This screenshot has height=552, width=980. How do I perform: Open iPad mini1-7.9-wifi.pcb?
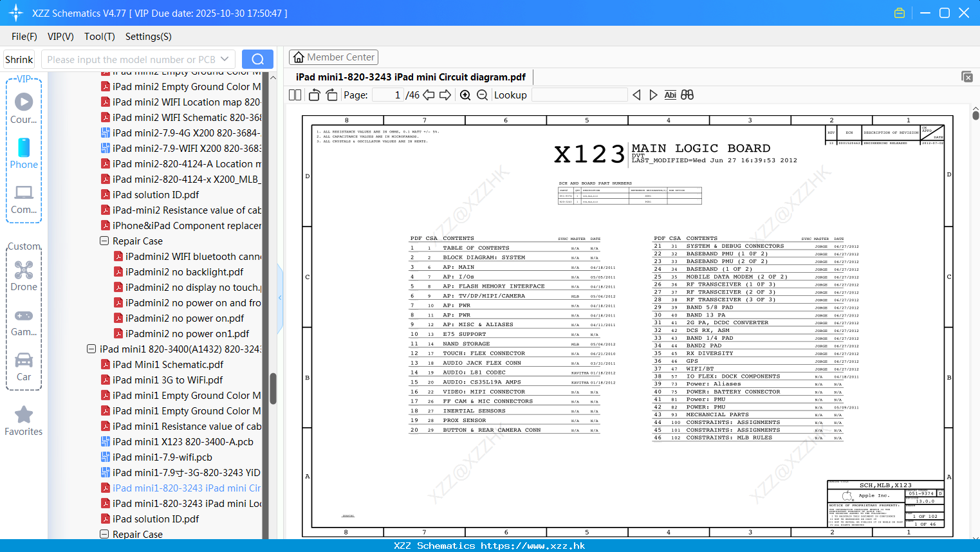click(x=162, y=457)
